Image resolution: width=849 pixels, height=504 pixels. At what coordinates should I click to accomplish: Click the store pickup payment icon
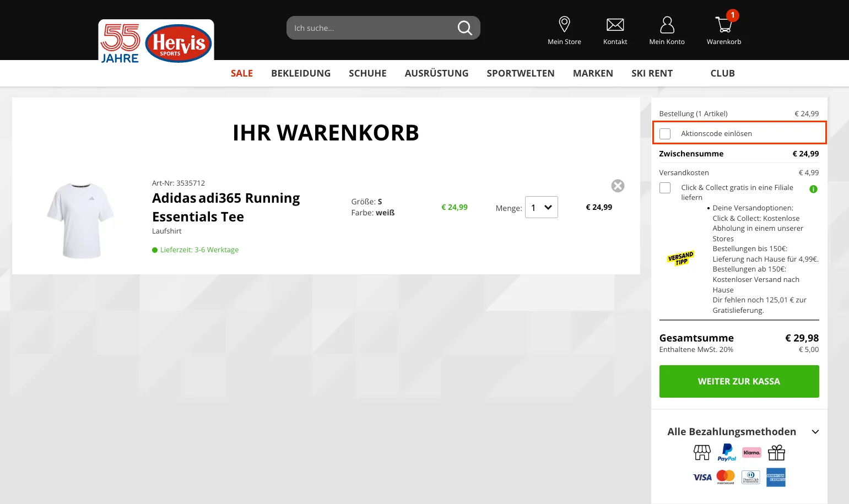702,453
